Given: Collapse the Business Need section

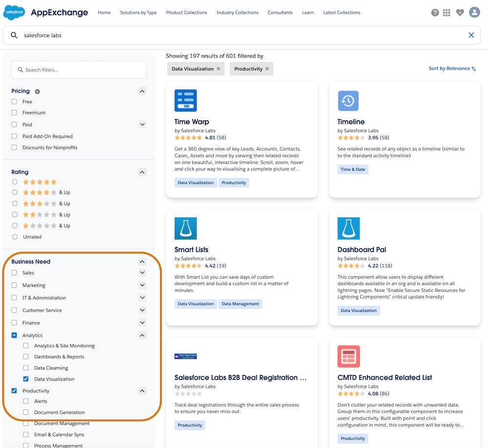Looking at the screenshot, I should point(142,262).
